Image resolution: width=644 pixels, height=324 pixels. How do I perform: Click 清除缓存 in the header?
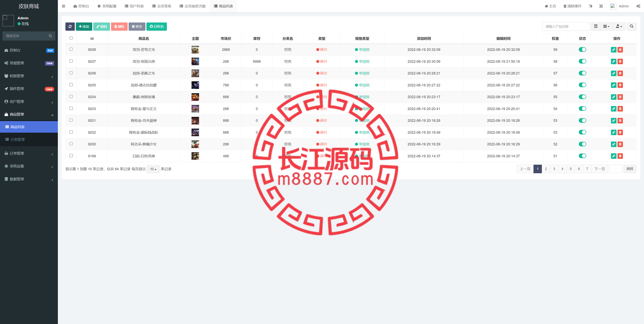tap(572, 6)
